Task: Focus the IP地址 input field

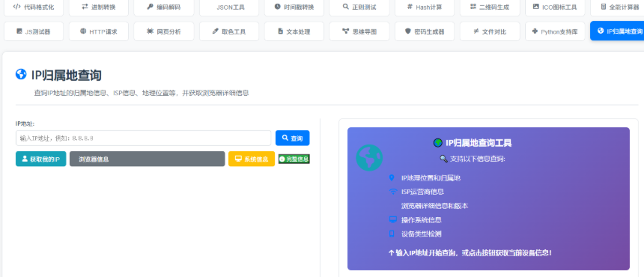Action: 143,138
